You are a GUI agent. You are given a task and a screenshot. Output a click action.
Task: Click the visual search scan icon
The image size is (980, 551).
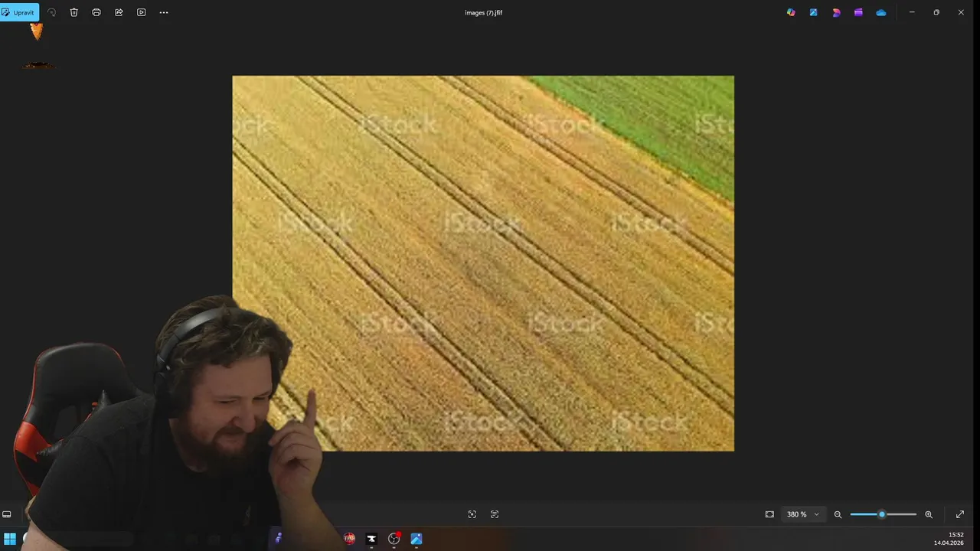point(472,514)
